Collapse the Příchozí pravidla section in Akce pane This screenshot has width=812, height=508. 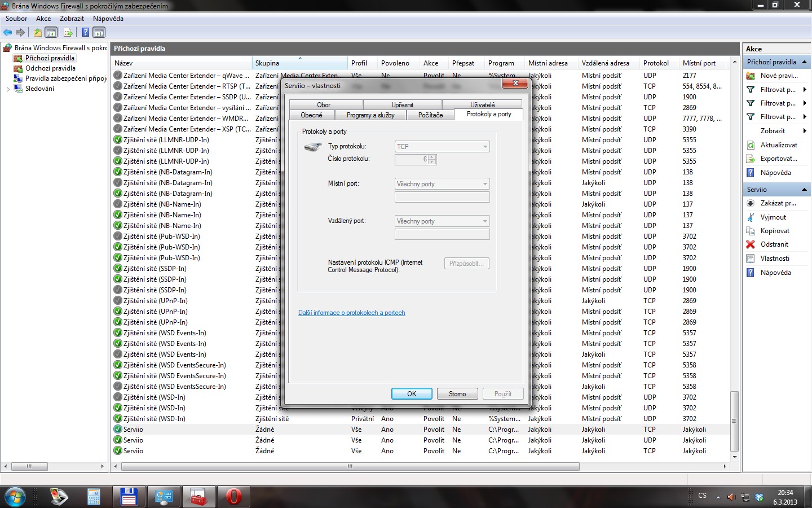click(804, 62)
